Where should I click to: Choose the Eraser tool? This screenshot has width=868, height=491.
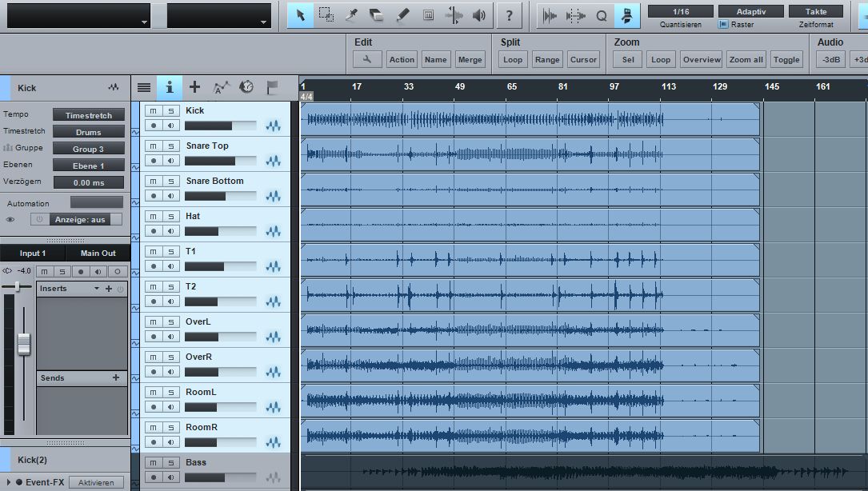(377, 15)
